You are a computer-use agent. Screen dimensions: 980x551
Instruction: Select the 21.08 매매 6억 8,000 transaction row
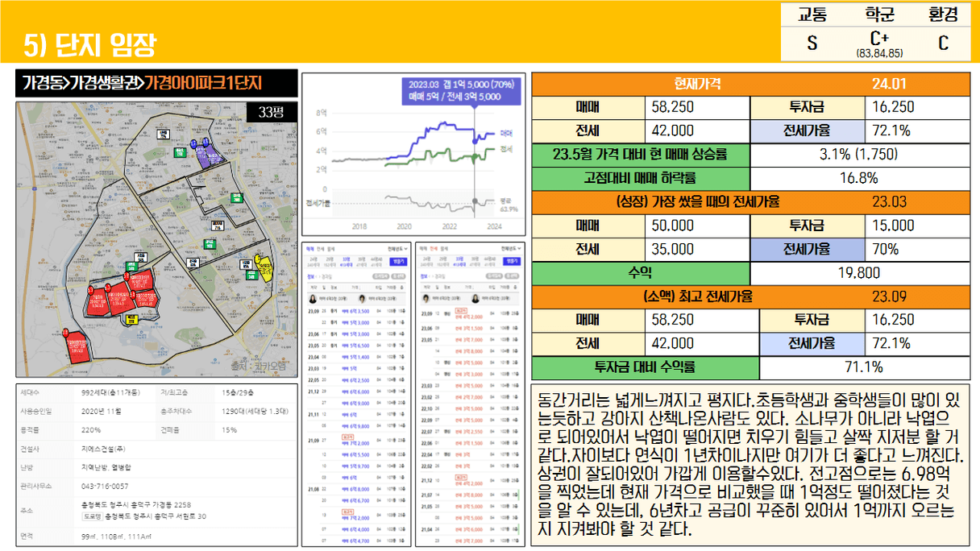pyautogui.click(x=357, y=489)
